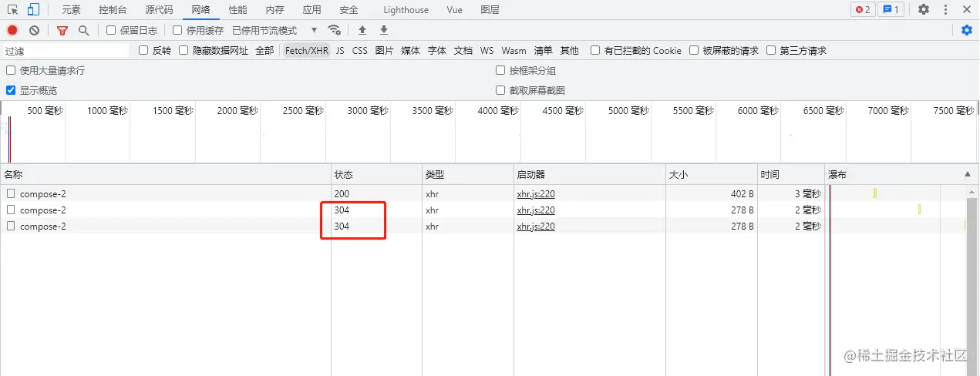Filter requests by 文档 type

coord(463,50)
